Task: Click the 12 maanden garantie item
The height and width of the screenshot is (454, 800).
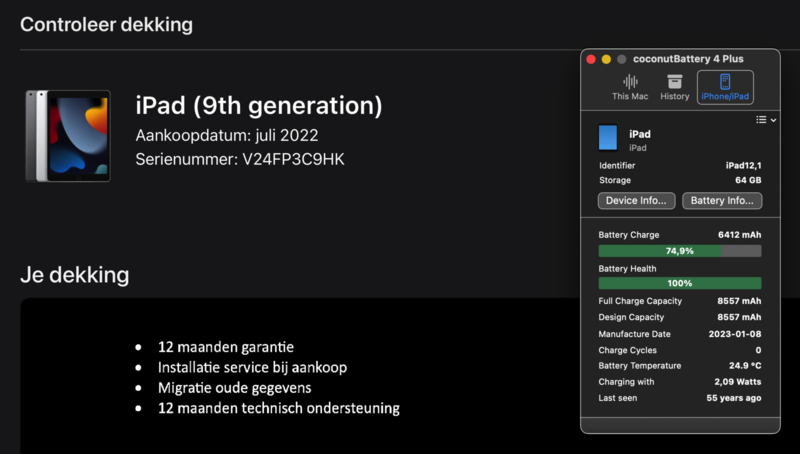Action: (x=226, y=347)
